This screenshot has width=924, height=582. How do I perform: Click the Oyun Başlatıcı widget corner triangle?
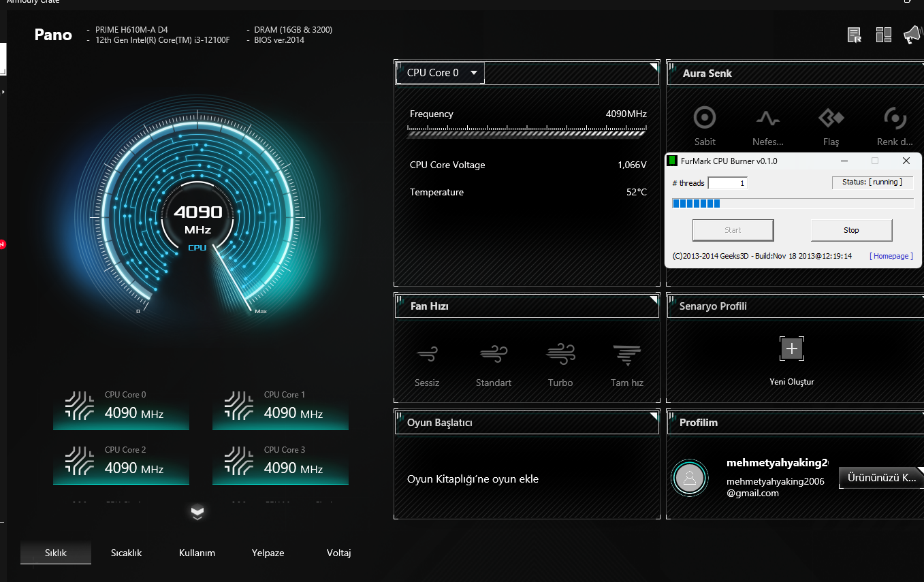(654, 415)
